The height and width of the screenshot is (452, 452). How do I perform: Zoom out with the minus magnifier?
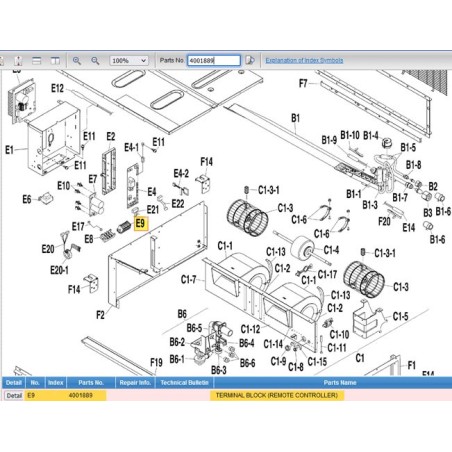pyautogui.click(x=95, y=61)
